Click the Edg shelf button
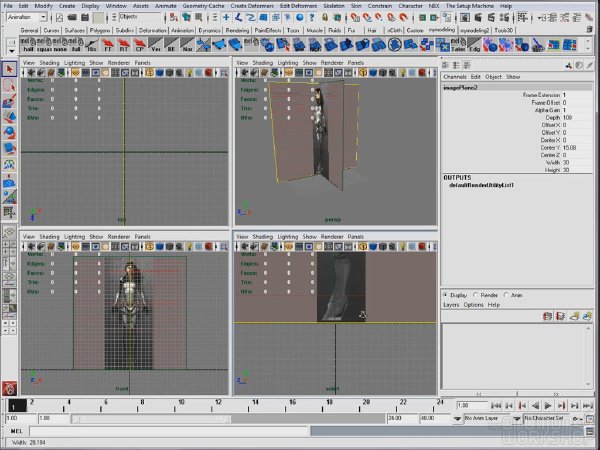The width and height of the screenshot is (600, 450). 474,45
